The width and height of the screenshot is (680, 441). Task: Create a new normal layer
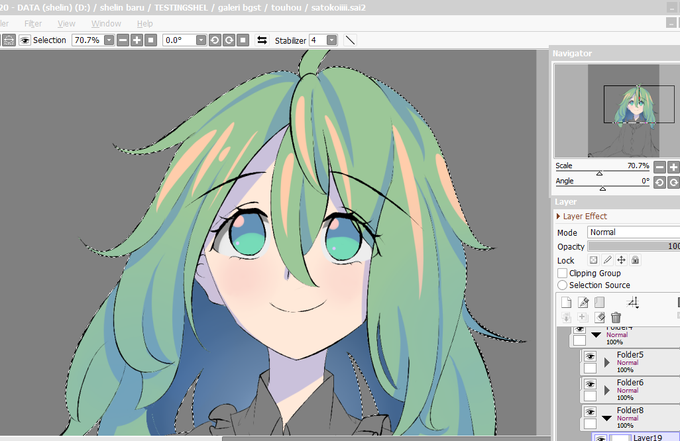(566, 302)
